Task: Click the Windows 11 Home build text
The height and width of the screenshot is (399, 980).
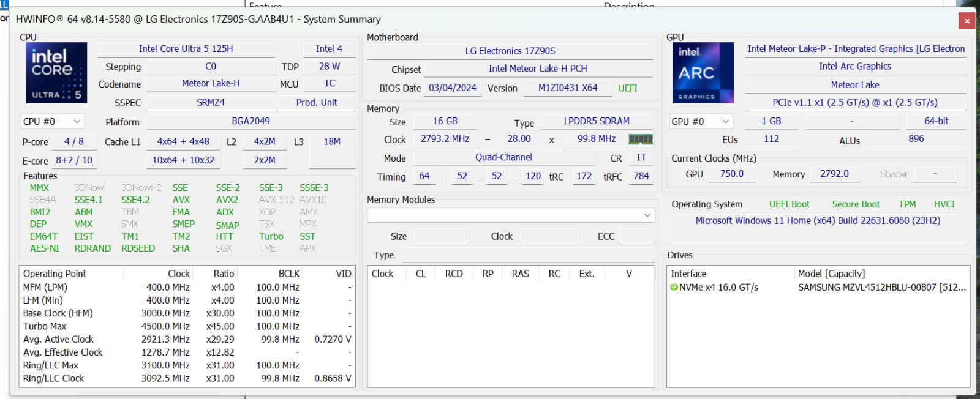Action: (x=818, y=221)
